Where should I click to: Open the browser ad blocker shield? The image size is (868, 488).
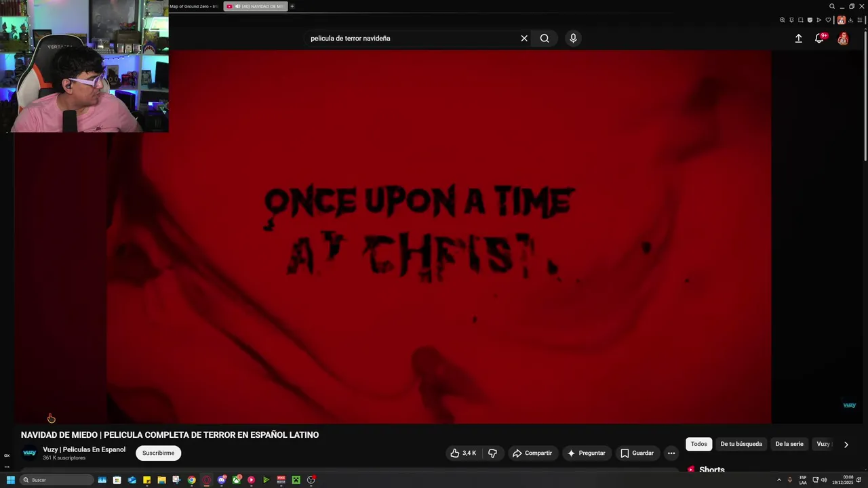pos(810,20)
